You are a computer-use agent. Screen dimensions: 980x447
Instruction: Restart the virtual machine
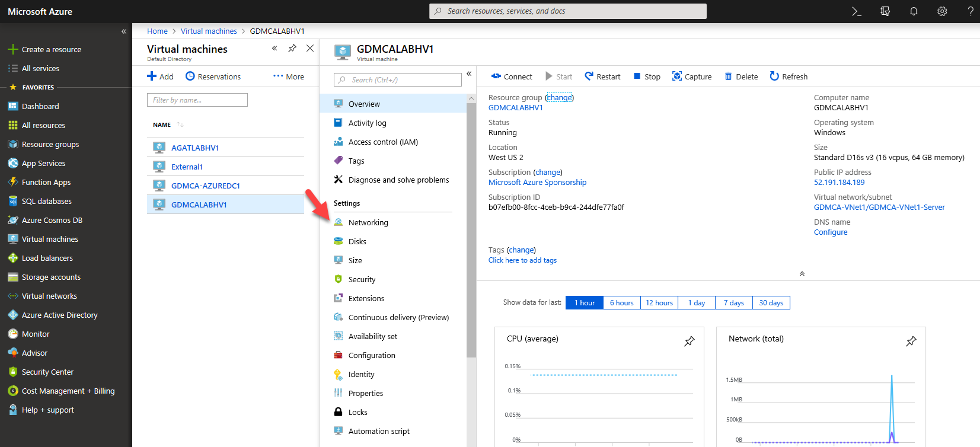(x=602, y=76)
